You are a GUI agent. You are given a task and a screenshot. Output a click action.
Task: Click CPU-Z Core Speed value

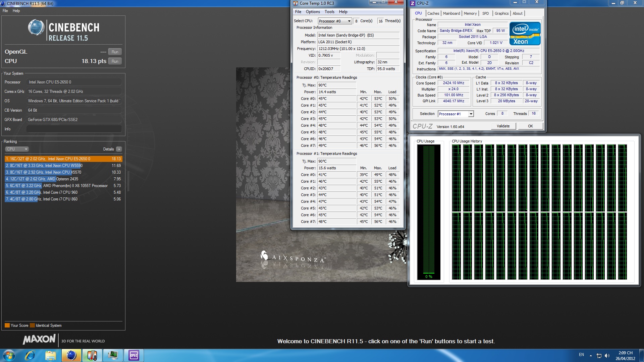(x=453, y=83)
